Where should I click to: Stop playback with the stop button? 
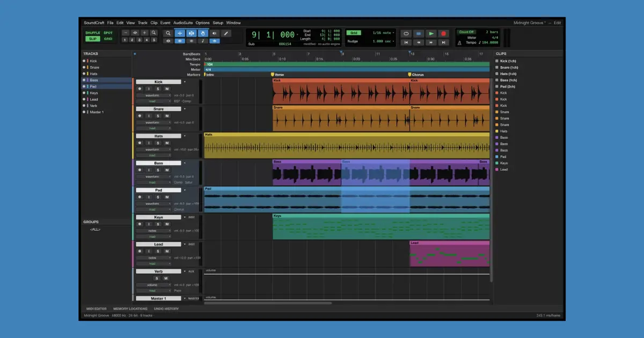click(x=419, y=33)
